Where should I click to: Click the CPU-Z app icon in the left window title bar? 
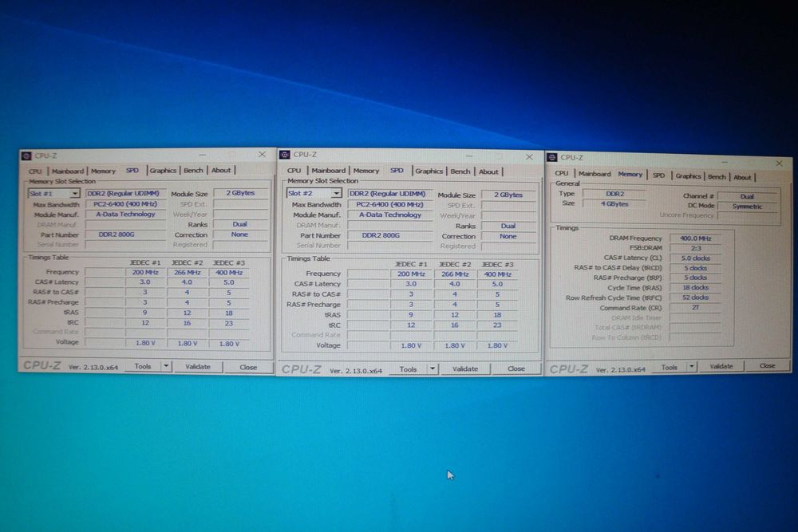(x=26, y=156)
